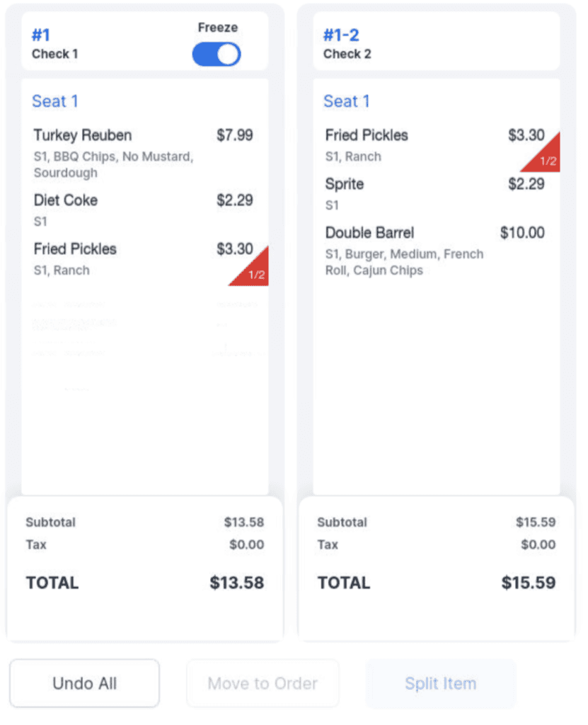Select Fried Pickles on Check 2
This screenshot has width=588, height=725.
point(367,135)
